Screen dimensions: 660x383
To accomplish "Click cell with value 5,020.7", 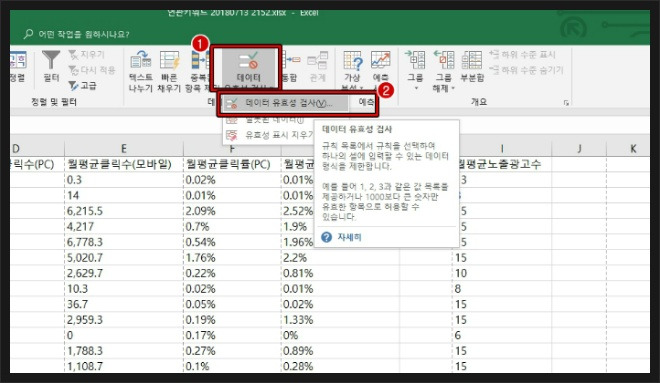I will tap(124, 258).
